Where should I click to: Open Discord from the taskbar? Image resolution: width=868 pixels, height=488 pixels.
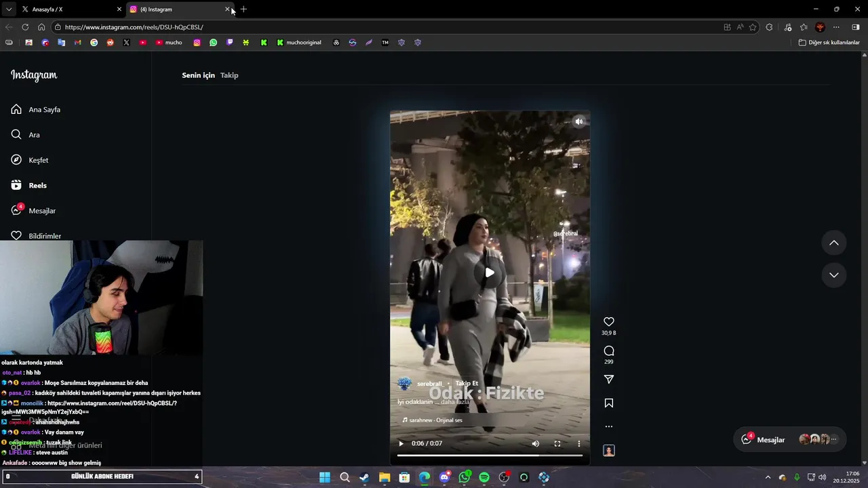point(444,478)
